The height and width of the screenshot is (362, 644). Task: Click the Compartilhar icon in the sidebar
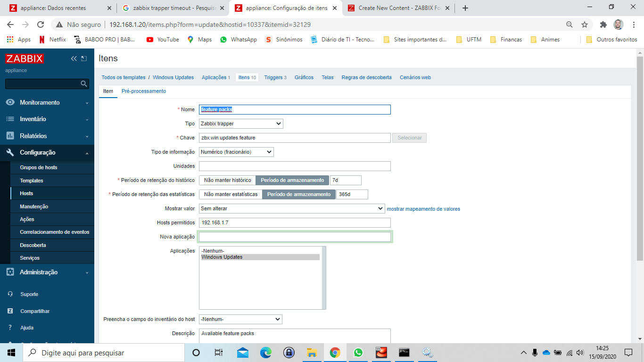coord(10,311)
